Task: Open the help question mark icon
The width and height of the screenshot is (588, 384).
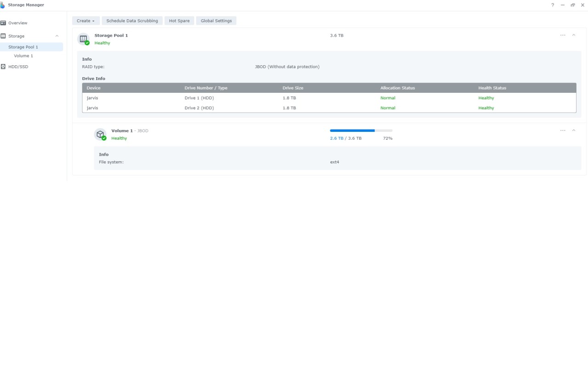Action: click(553, 5)
